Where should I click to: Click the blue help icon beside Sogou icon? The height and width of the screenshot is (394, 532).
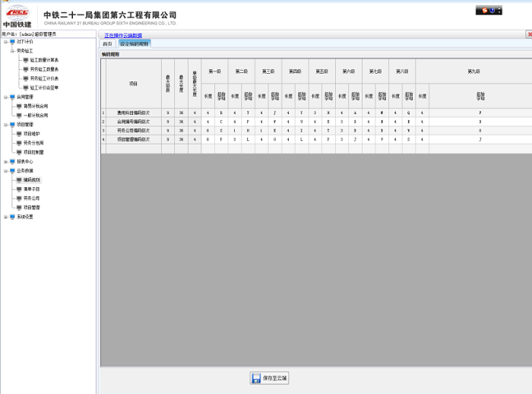[x=491, y=11]
